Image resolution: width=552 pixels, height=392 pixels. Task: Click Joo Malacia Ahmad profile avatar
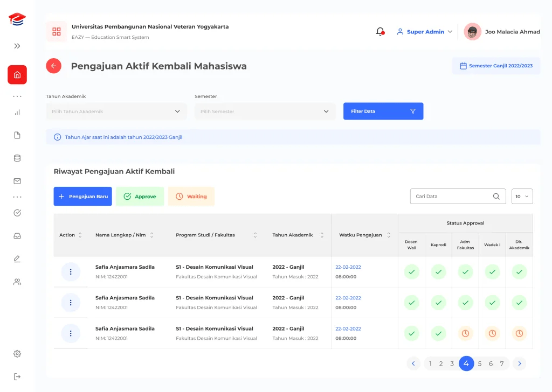472,32
